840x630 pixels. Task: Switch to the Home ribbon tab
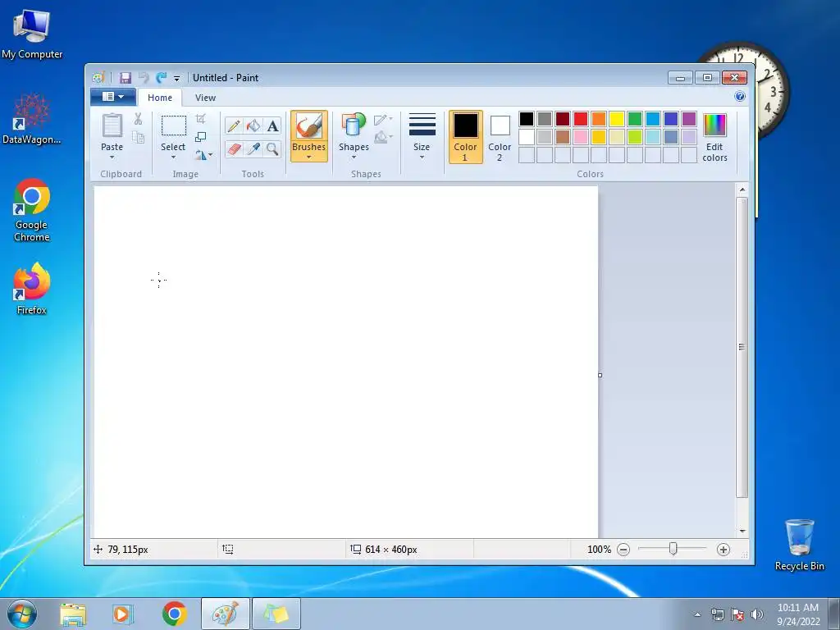point(160,98)
